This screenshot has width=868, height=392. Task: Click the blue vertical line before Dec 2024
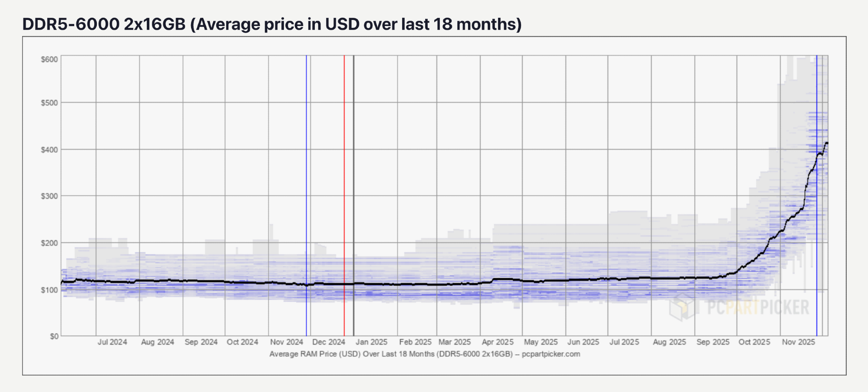(x=307, y=195)
